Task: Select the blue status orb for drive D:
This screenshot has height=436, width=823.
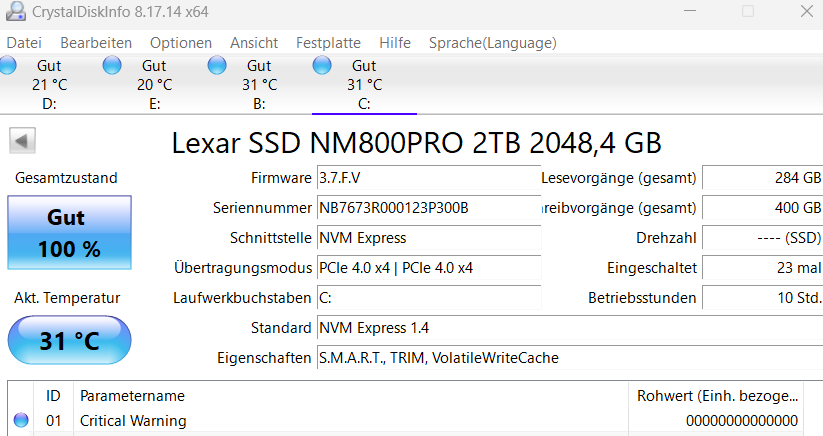Action: point(7,66)
